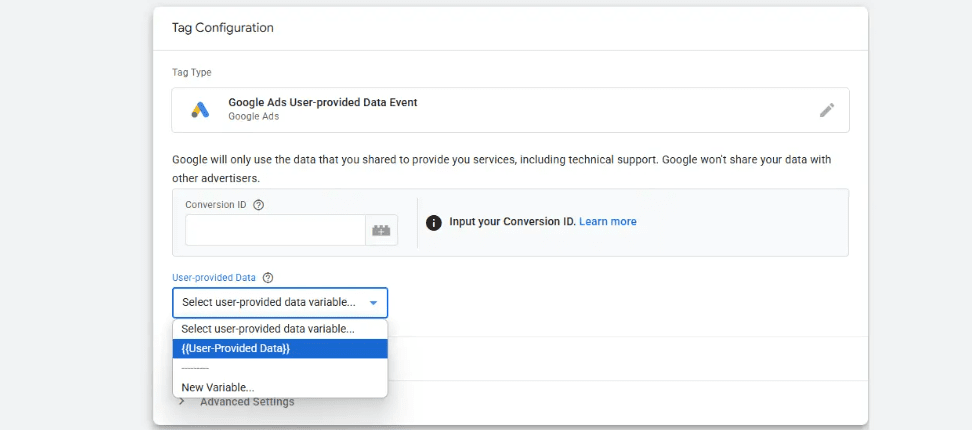Image resolution: width=972 pixels, height=430 pixels.
Task: Expand Advanced Settings chevron
Action: (182, 402)
